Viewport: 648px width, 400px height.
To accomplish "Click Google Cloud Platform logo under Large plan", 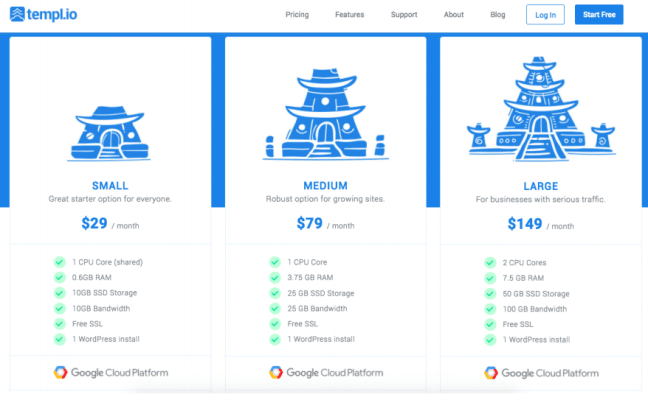I will point(541,373).
